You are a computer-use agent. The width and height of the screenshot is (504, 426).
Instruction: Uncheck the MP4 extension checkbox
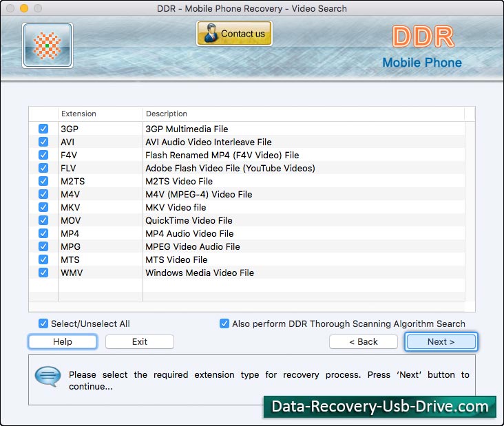pyautogui.click(x=43, y=233)
